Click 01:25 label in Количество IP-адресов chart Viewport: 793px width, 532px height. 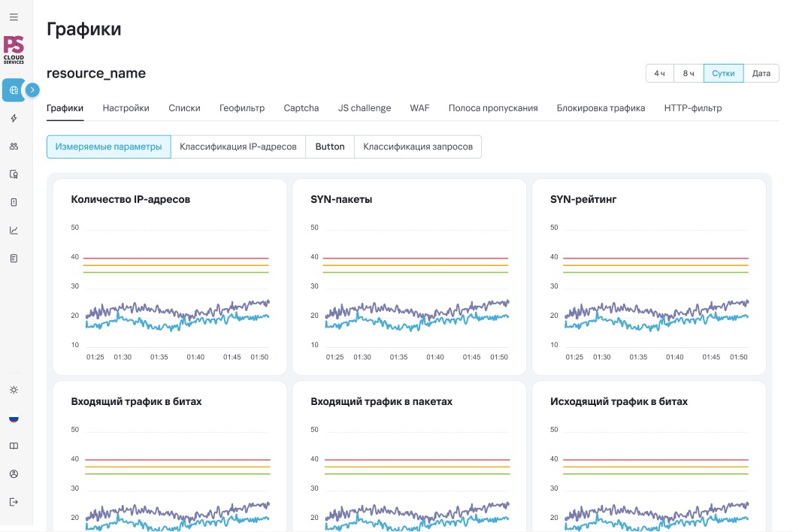[x=95, y=357]
